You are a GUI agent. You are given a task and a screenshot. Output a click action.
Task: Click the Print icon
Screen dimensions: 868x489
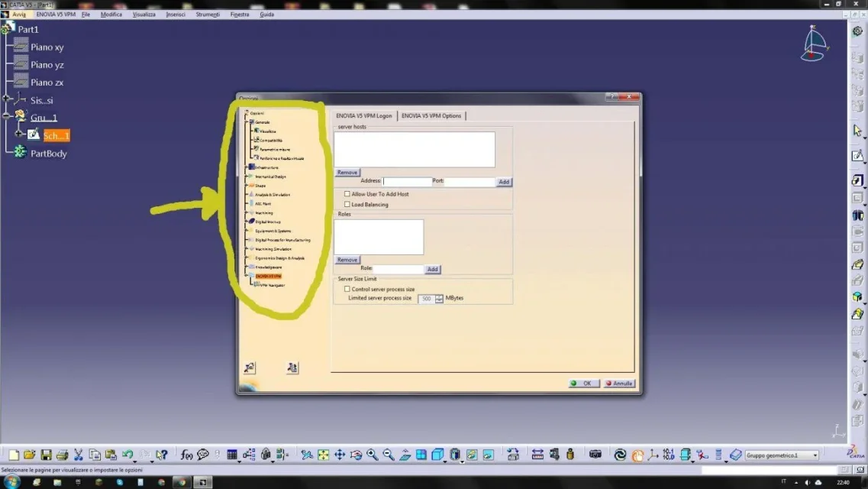62,455
